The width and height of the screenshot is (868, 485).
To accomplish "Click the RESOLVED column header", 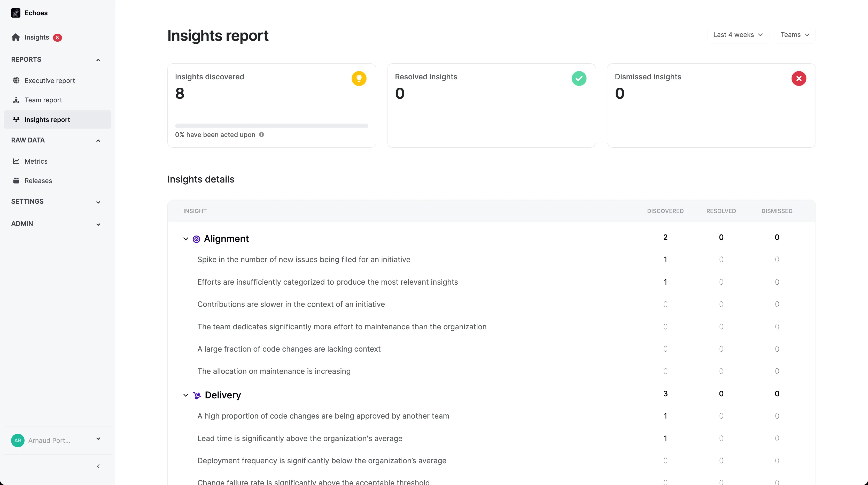I will (x=721, y=211).
